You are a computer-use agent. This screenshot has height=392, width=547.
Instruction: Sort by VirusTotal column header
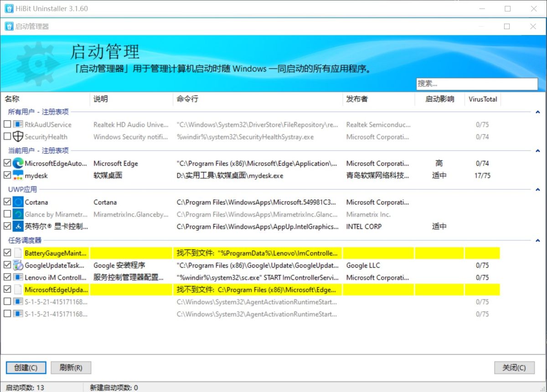(483, 99)
